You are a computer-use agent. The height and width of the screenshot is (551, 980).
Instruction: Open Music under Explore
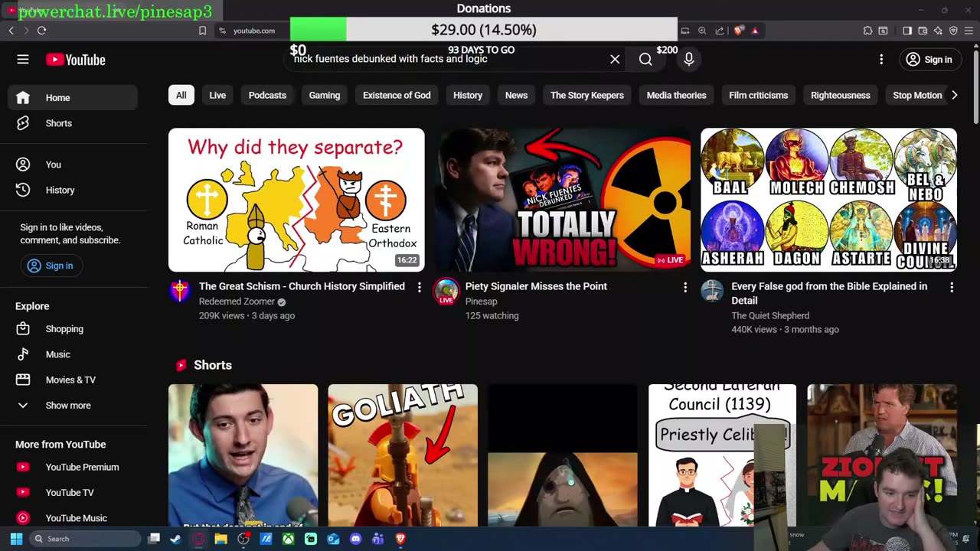point(73,354)
